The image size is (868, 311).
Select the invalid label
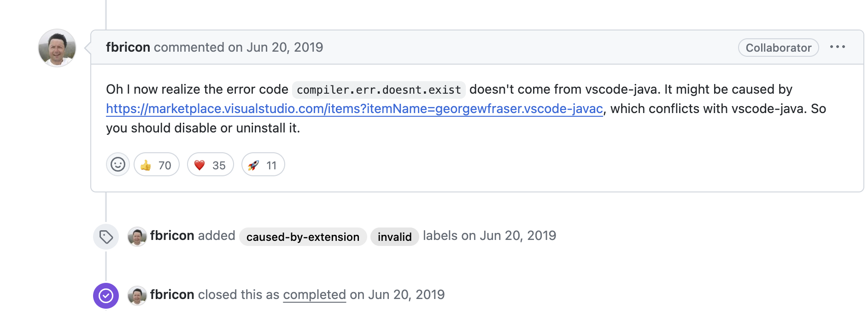pos(394,237)
